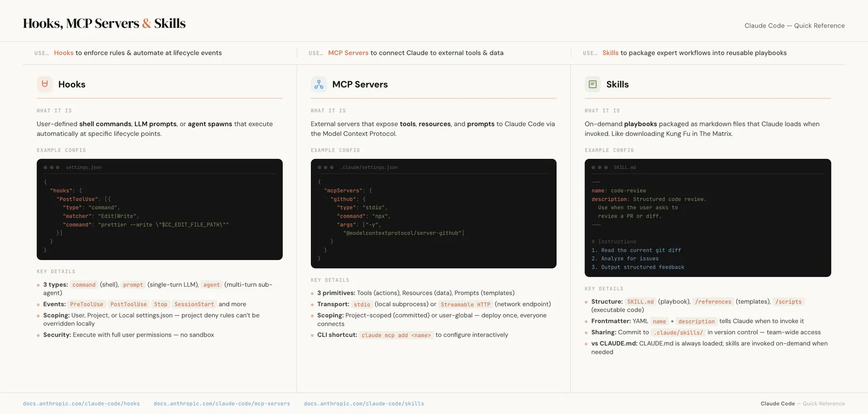
Task: Click the Skills document icon
Action: 592,84
